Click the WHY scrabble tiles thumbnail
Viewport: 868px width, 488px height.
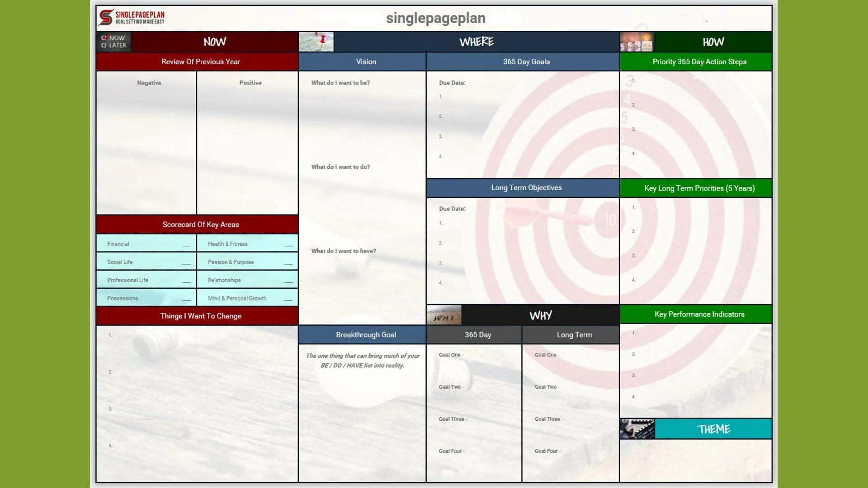coord(443,315)
